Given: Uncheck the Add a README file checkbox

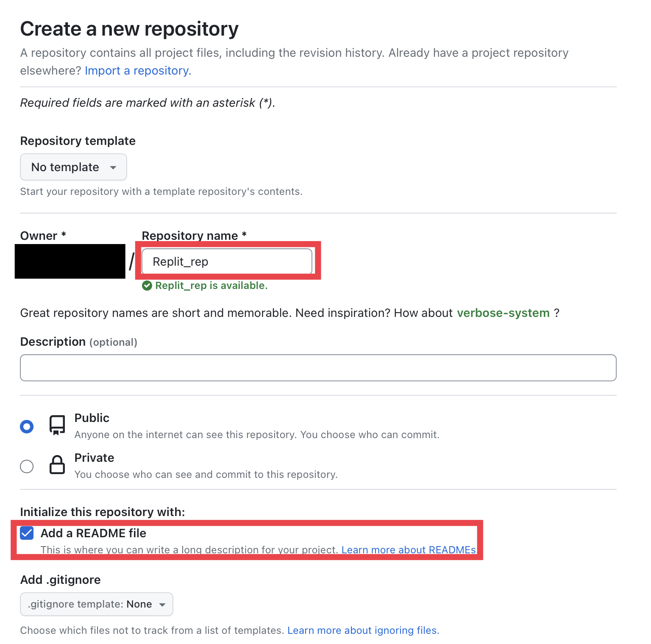Looking at the screenshot, I should (26, 533).
